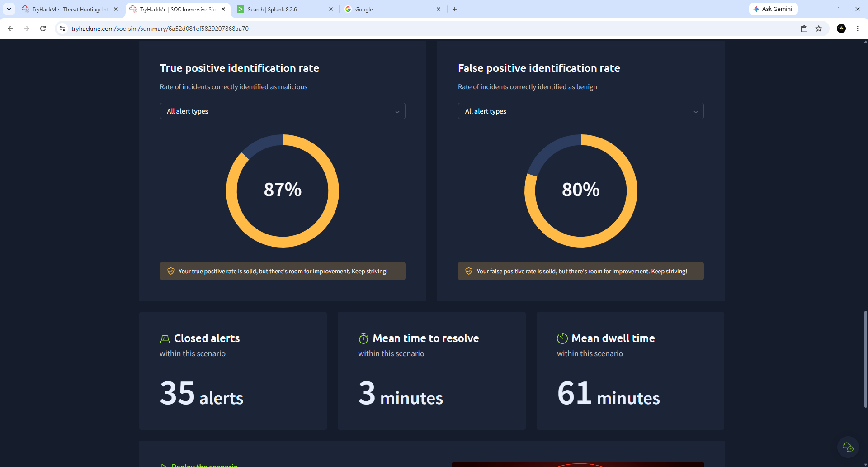Open the profile avatar menu

point(841,29)
